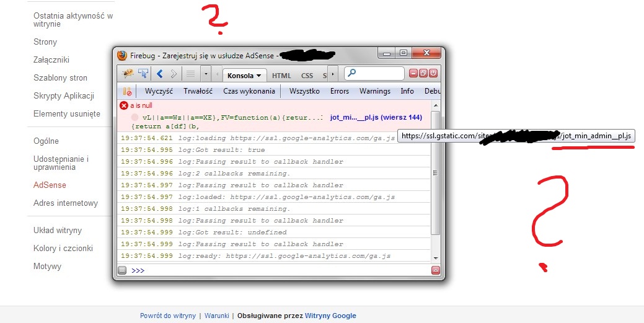Click the magnifier icon in the search box

pyautogui.click(x=351, y=73)
